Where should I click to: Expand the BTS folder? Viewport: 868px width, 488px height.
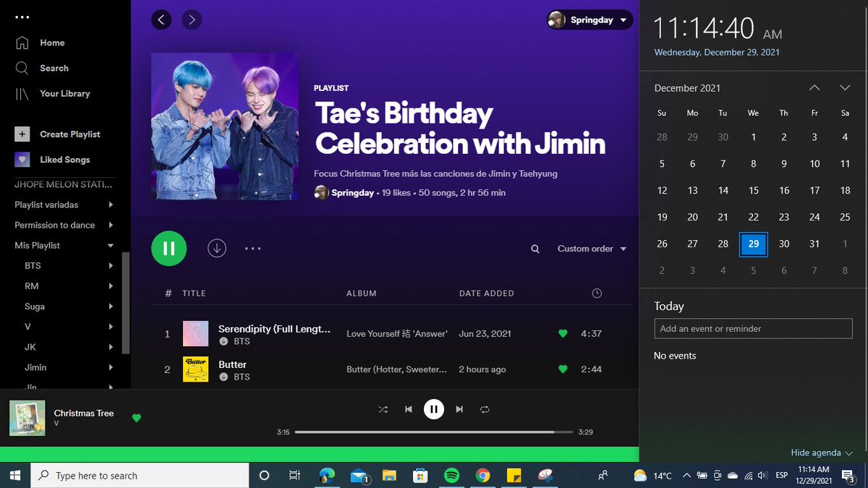pos(111,265)
